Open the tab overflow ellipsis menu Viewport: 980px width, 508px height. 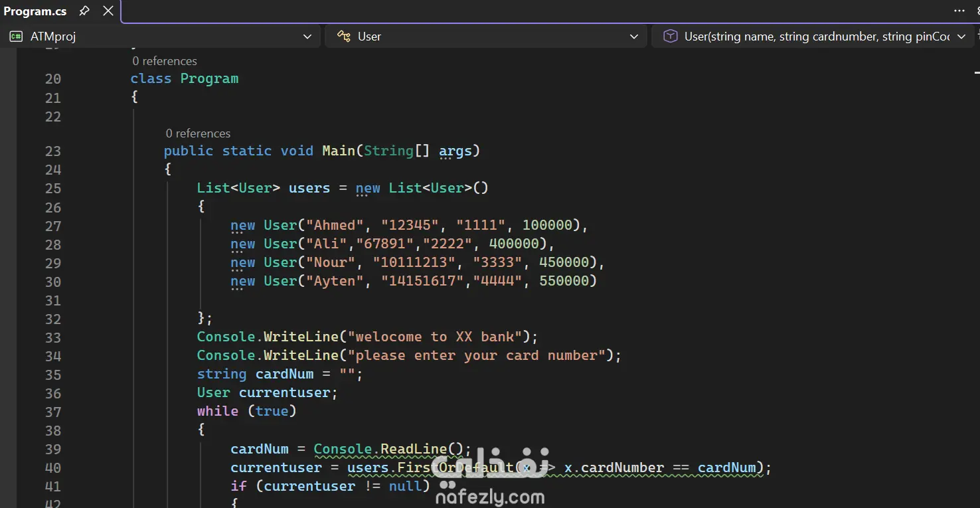959,11
